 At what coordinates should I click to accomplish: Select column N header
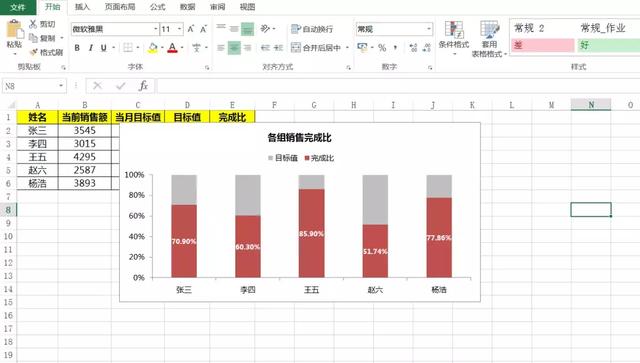591,105
